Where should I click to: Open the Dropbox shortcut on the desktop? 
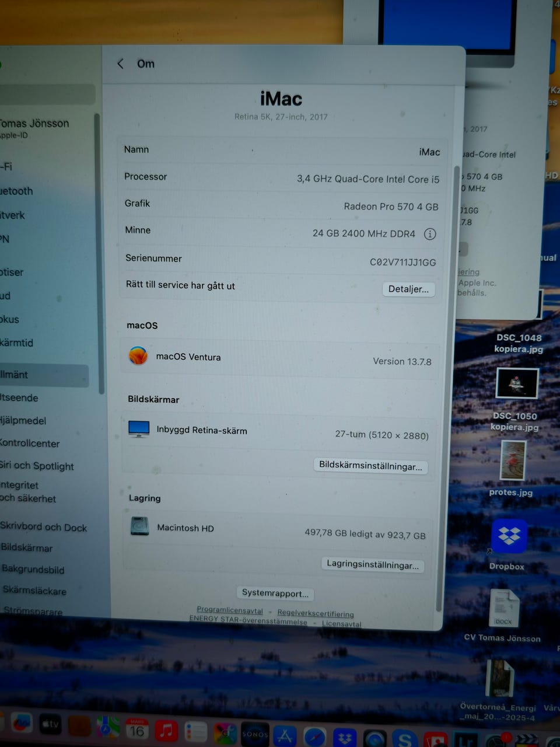[509, 536]
